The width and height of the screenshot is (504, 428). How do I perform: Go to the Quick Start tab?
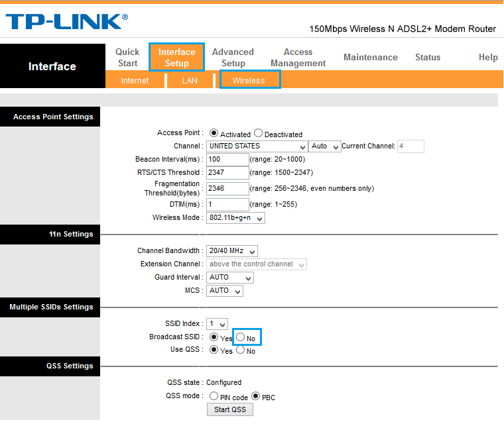click(x=127, y=58)
